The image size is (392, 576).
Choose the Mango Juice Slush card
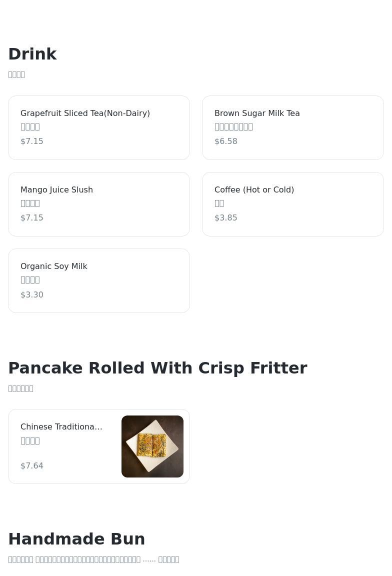(x=98, y=204)
